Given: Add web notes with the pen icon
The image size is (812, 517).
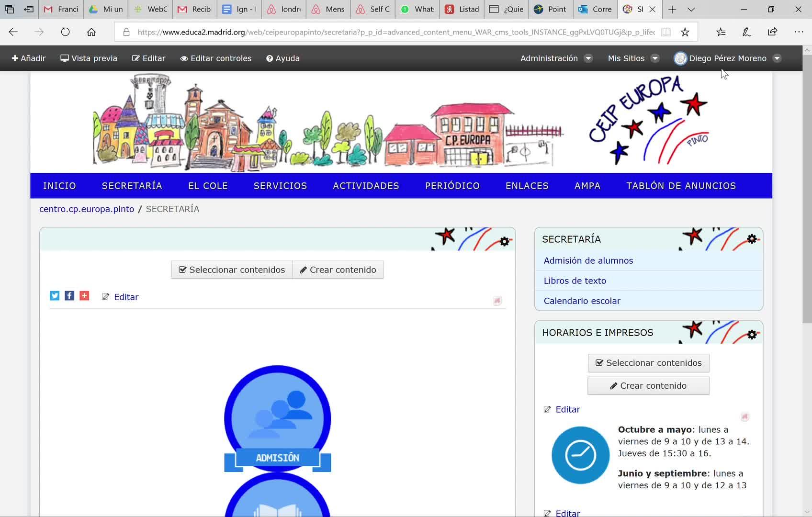Looking at the screenshot, I should click(746, 32).
